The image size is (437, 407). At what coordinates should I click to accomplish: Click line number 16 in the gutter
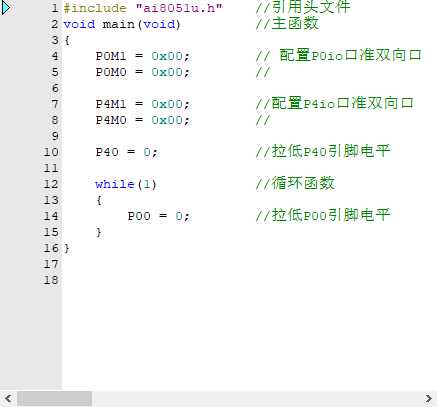[x=51, y=248]
